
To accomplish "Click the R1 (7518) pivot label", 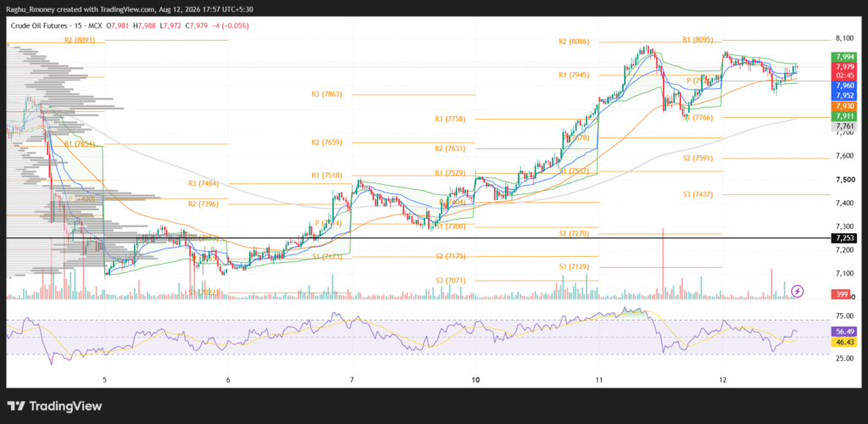I will click(x=326, y=175).
